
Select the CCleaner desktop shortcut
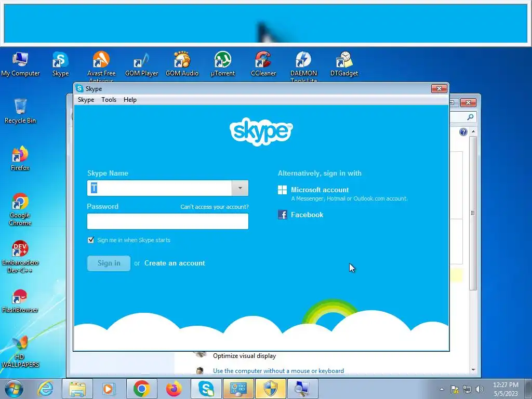point(263,64)
